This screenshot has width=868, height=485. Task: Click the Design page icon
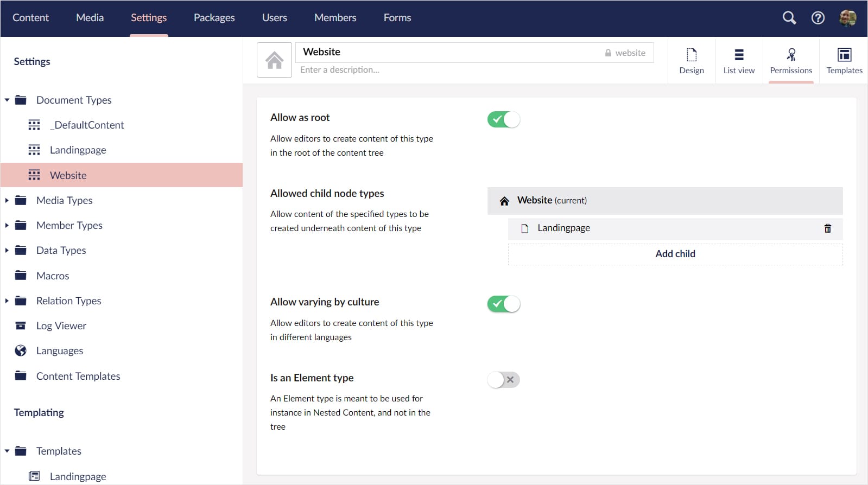pyautogui.click(x=692, y=55)
